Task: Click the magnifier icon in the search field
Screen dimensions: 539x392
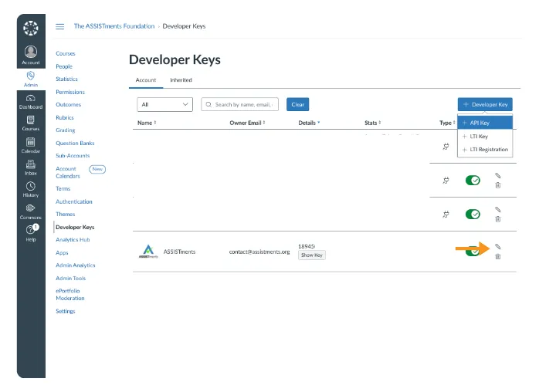Action: pos(208,104)
